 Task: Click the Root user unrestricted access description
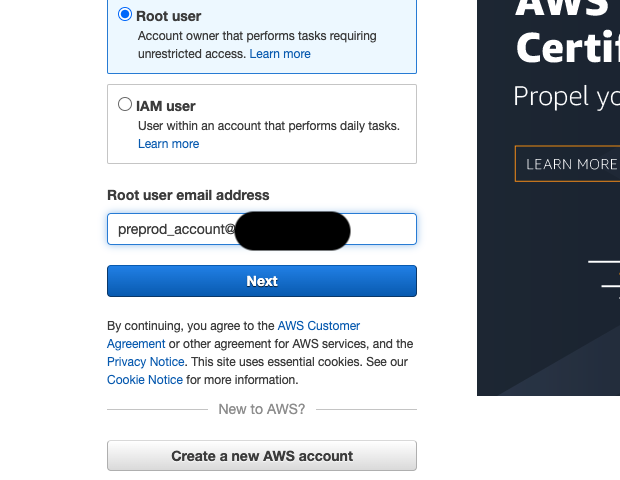pos(257,45)
